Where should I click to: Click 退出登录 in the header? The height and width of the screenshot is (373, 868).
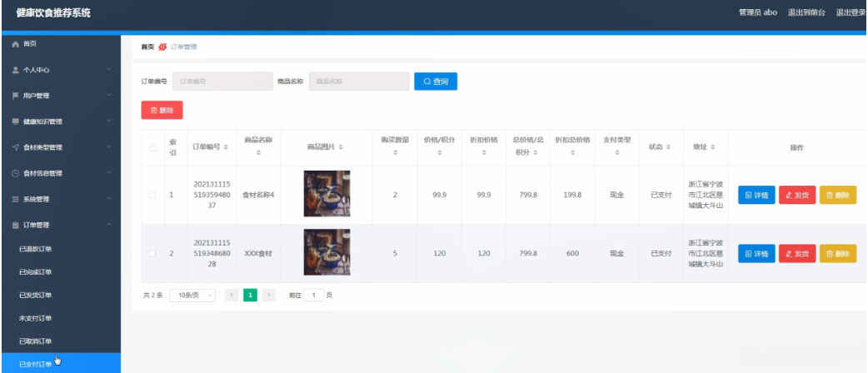[x=851, y=12]
